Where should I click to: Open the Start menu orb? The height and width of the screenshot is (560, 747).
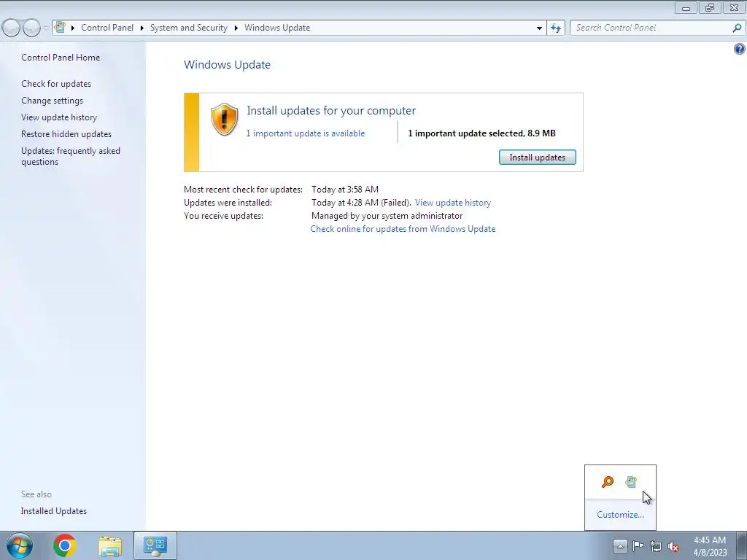(x=20, y=545)
